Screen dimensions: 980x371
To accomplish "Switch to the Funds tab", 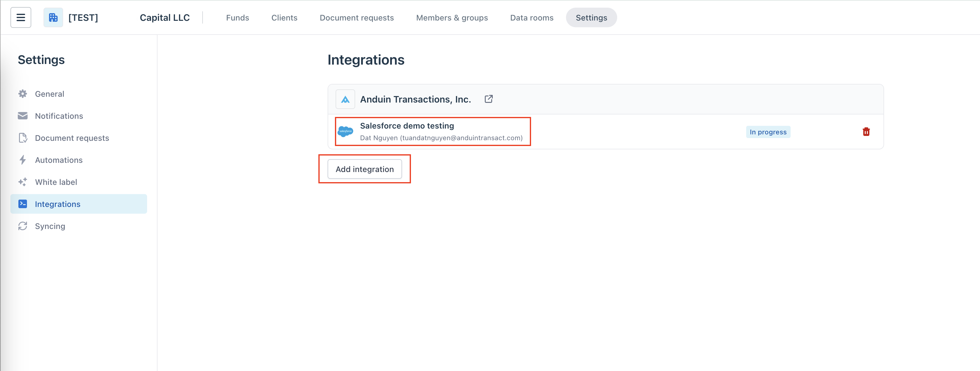I will (237, 17).
